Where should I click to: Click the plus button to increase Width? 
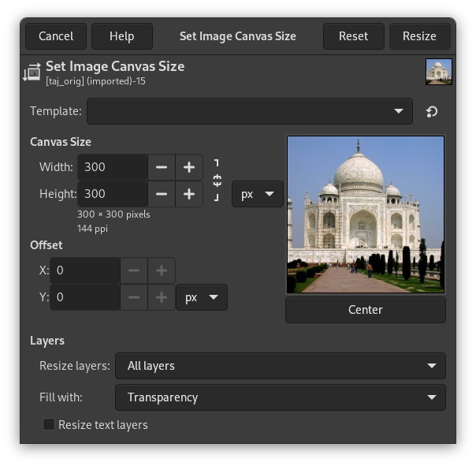(189, 167)
